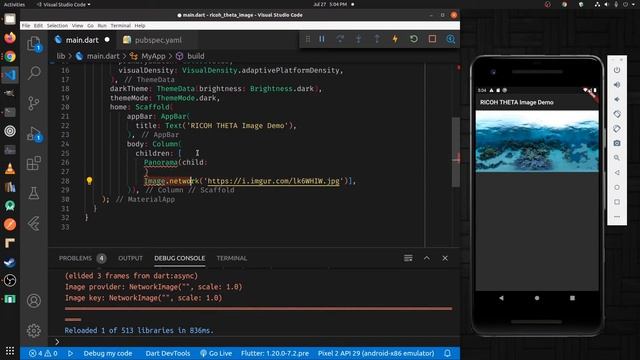Open the Selection menu

coord(57,25)
